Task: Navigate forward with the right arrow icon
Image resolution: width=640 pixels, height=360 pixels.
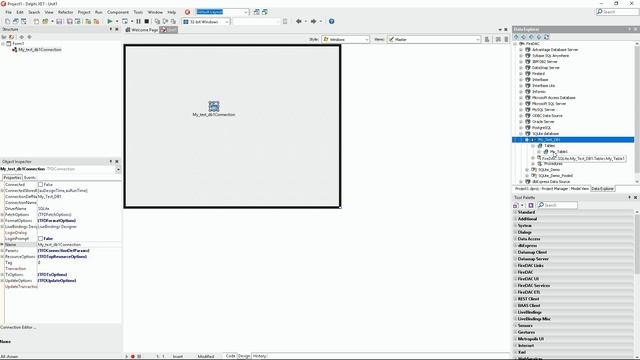Action: tap(313, 21)
